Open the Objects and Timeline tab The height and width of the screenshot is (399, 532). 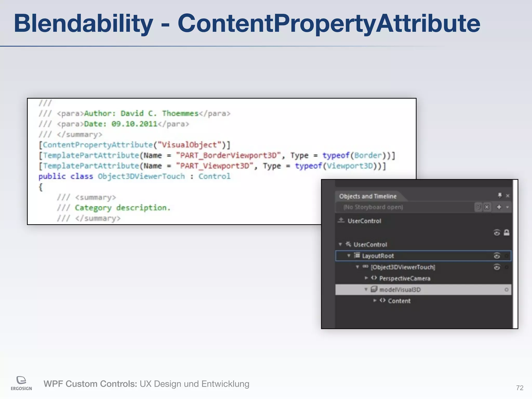point(368,196)
